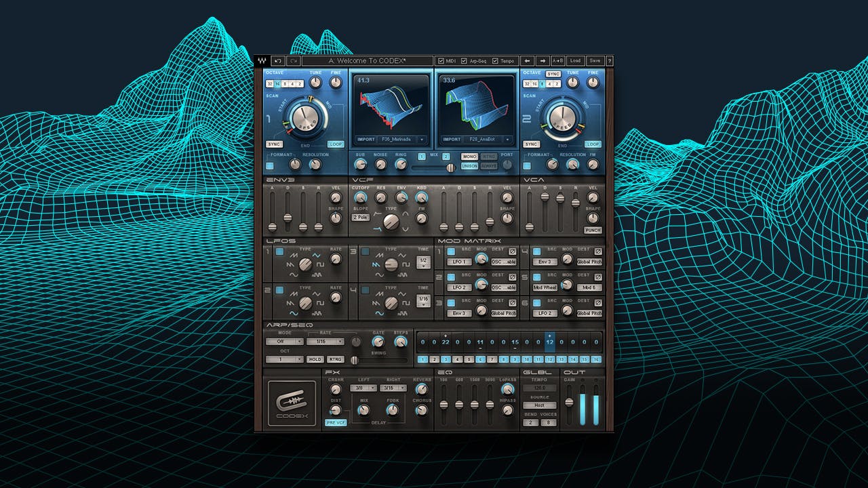Select the Mix 1 oscillator button
868x488 pixels.
pos(422,157)
